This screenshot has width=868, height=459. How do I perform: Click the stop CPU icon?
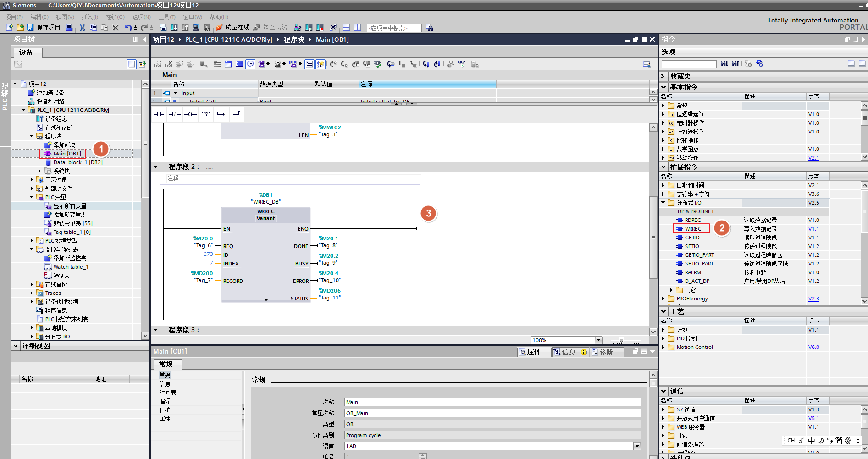pyautogui.click(x=320, y=28)
